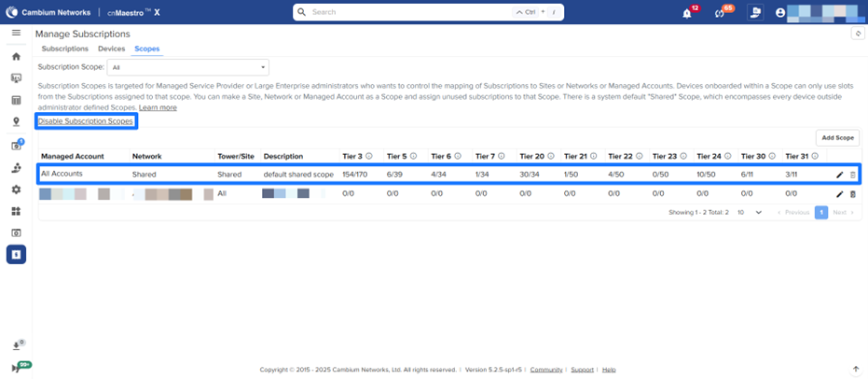Switch to the Subscriptions tab

point(65,48)
